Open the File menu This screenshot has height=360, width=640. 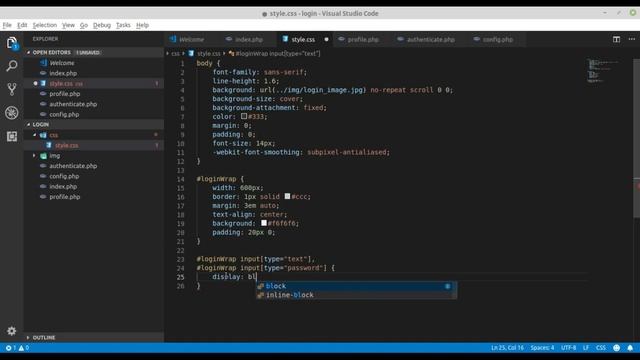7,25
